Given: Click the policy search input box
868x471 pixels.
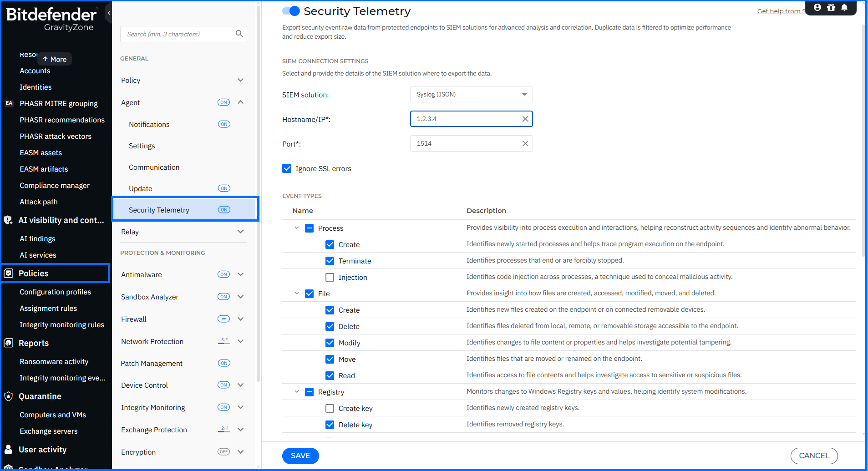Looking at the screenshot, I should [183, 34].
